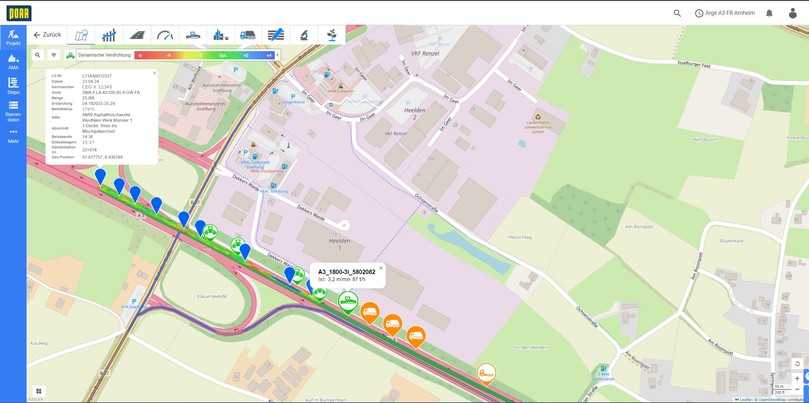Image resolution: width=809 pixels, height=403 pixels.
Task: Click the compaction color scale legend
Action: [x=203, y=55]
